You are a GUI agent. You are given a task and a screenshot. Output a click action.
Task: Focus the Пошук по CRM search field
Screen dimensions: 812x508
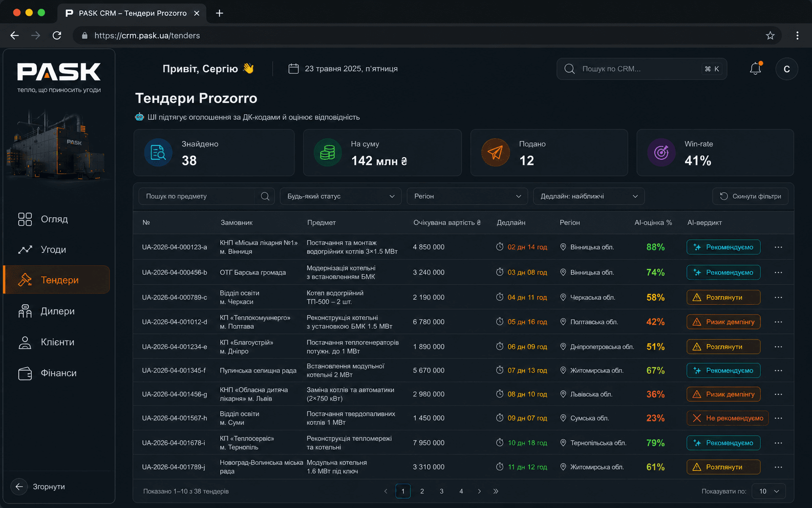(x=642, y=69)
